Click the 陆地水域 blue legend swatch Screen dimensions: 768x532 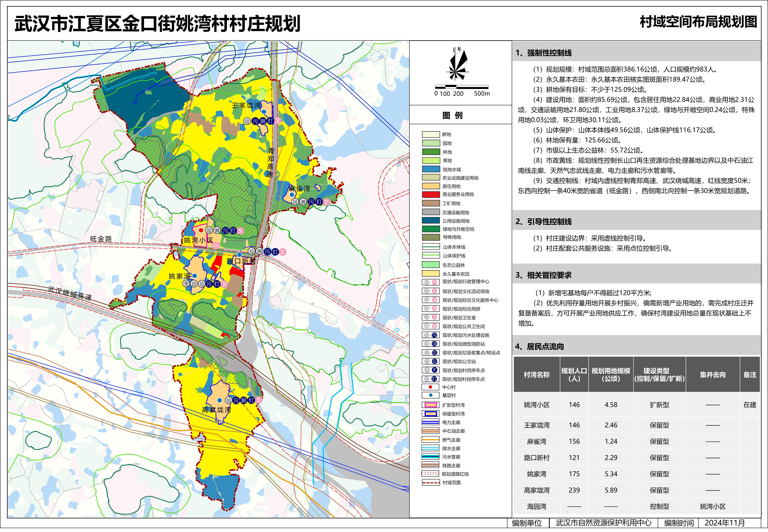coord(431,169)
